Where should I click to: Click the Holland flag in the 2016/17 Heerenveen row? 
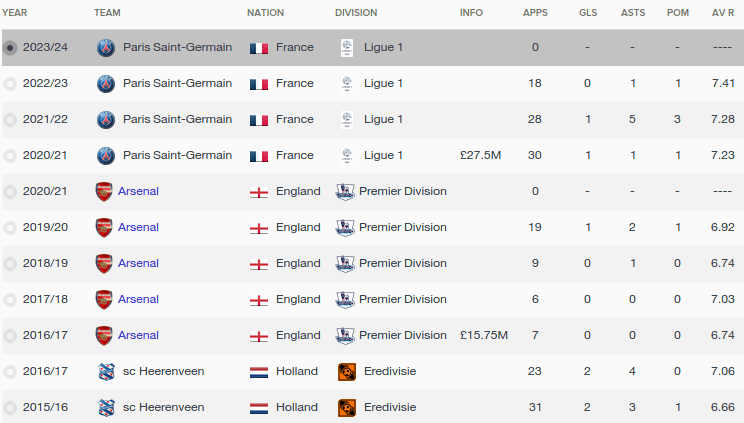coord(259,372)
